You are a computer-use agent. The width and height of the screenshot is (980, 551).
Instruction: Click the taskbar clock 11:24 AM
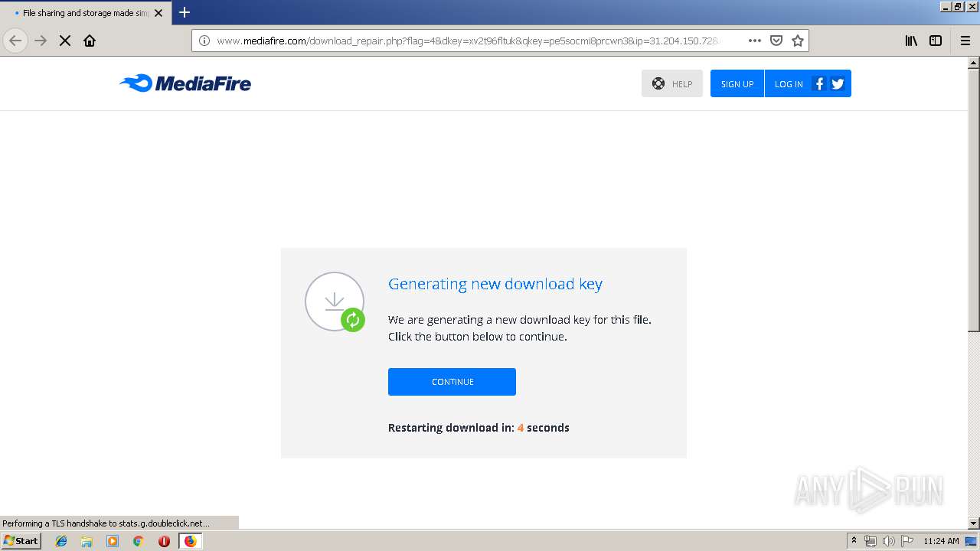941,541
